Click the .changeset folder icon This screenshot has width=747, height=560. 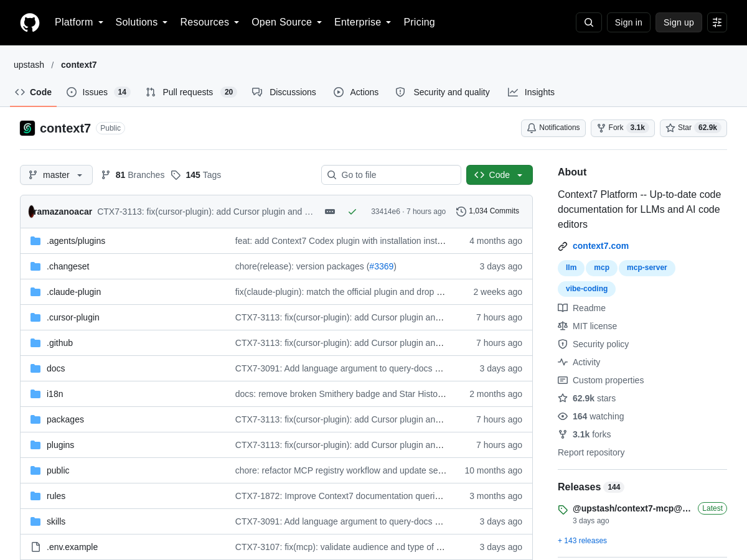pyautogui.click(x=35, y=266)
